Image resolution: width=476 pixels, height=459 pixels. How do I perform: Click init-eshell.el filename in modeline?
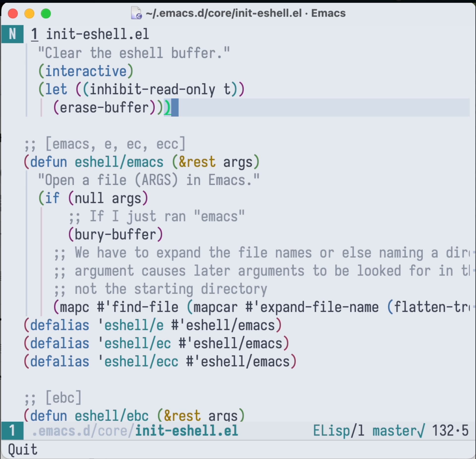(x=186, y=431)
